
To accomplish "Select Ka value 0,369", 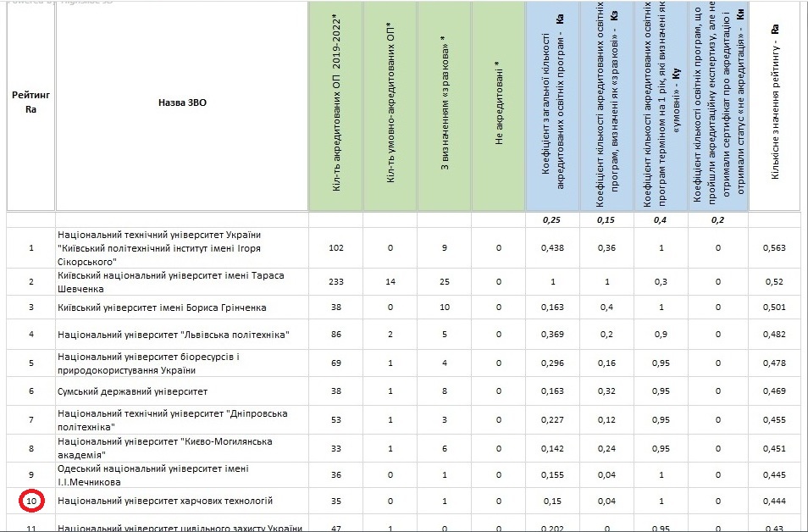I will coord(552,334).
